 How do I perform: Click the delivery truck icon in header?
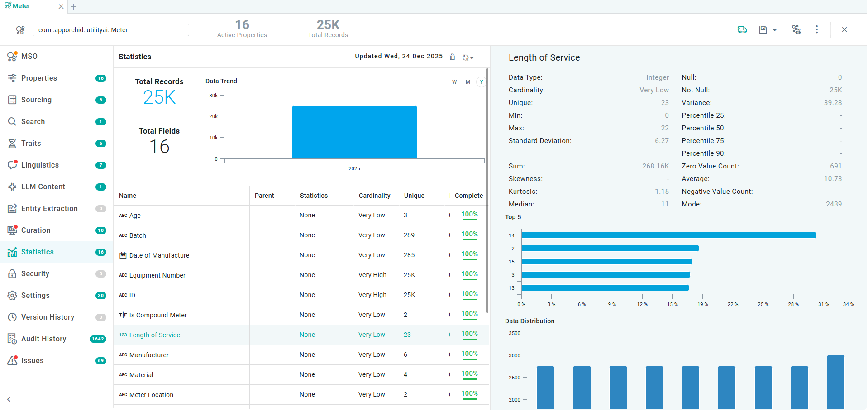pos(742,30)
